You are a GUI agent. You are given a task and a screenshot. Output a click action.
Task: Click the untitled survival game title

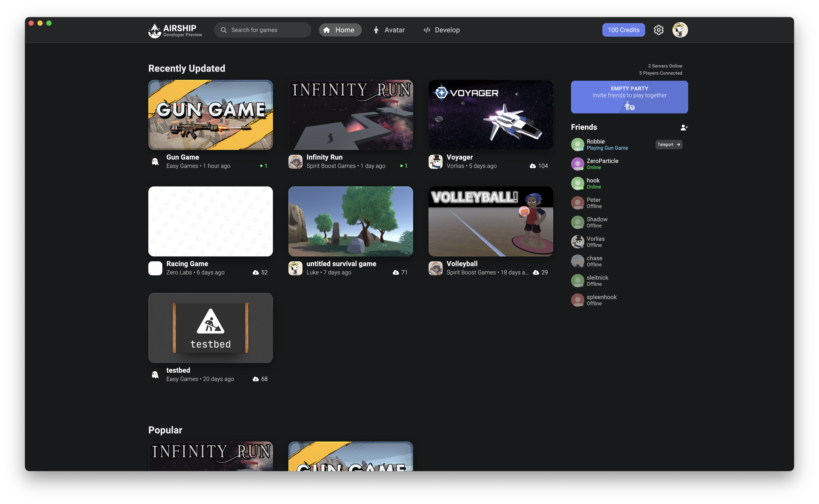tap(341, 264)
